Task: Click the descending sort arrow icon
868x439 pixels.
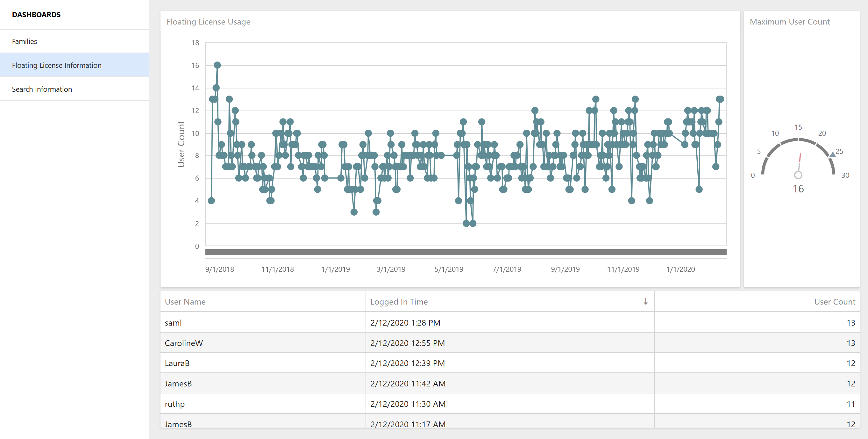Action: (645, 302)
